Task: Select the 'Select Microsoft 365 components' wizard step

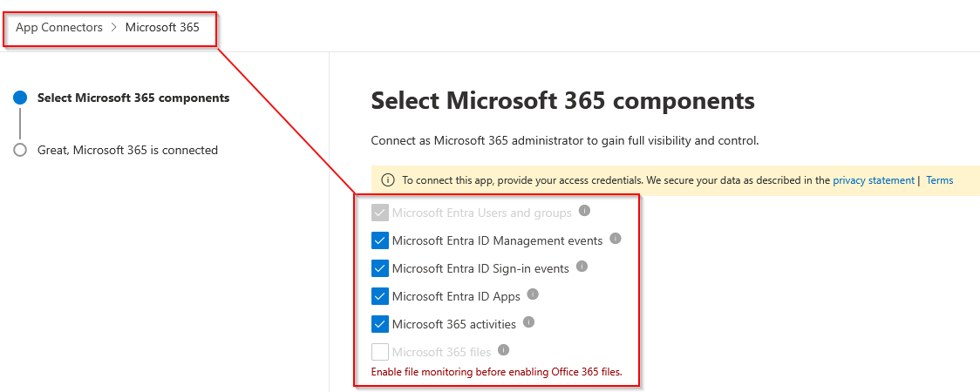Action: 133,98
